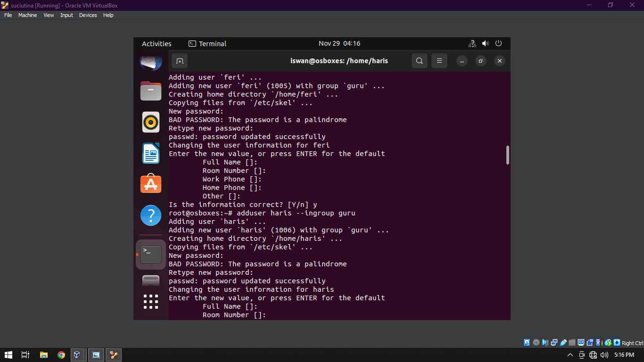Click VirtualBox mouse integration indicator

coord(608,343)
